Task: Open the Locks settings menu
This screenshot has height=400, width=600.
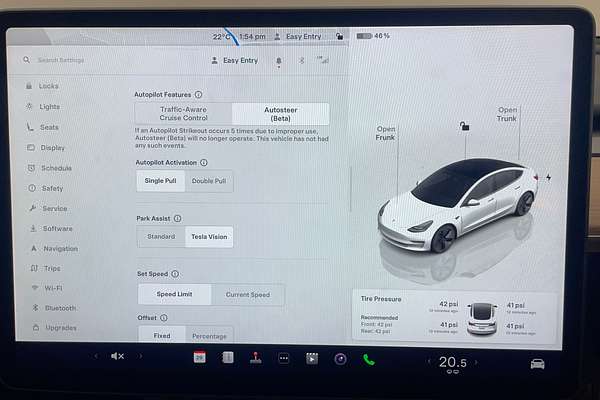Action: tap(42, 86)
